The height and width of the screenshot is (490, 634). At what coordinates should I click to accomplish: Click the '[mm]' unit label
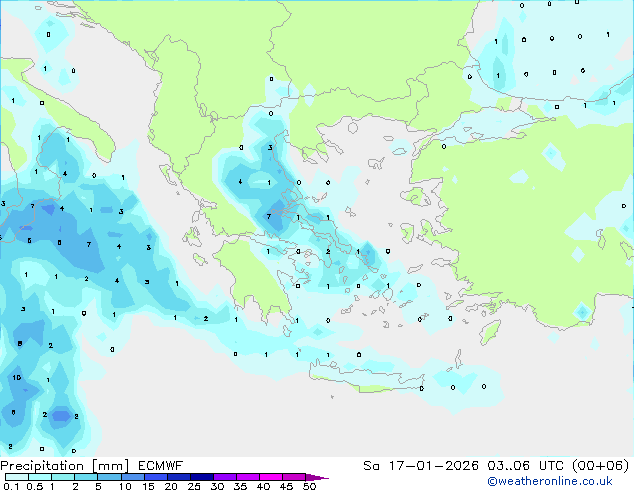(x=110, y=466)
